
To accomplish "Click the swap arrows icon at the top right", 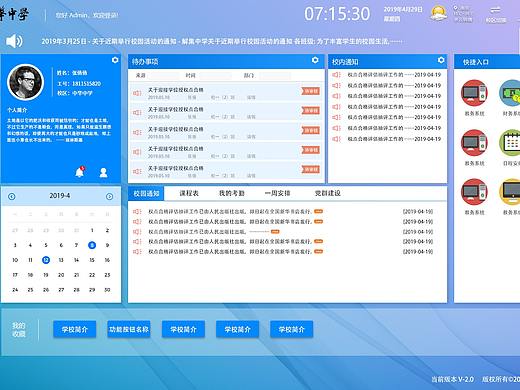I will (x=495, y=10).
